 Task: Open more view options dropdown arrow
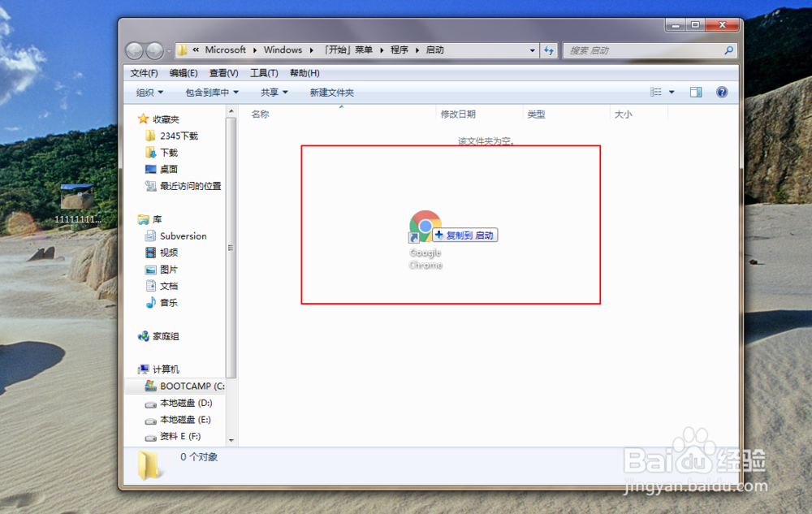click(672, 92)
